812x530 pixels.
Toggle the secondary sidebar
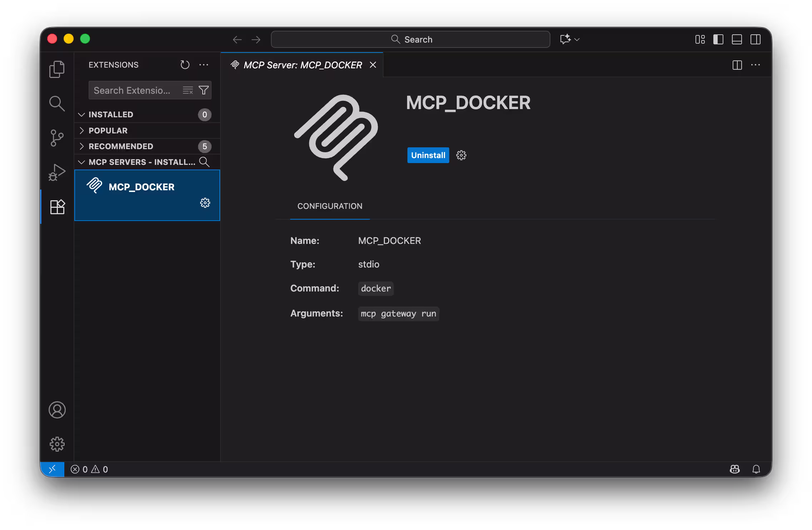756,39
